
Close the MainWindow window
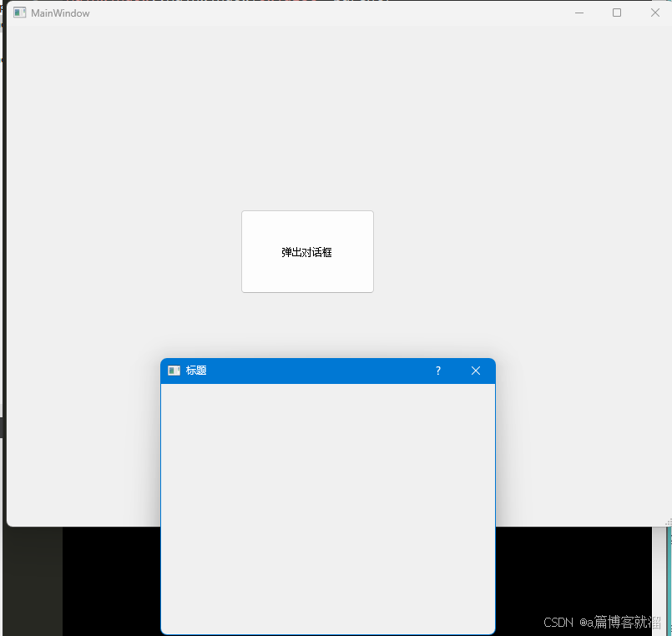pyautogui.click(x=654, y=13)
